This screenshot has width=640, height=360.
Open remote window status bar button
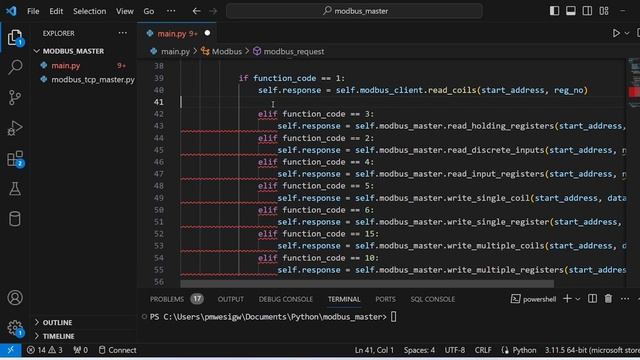coord(11,350)
